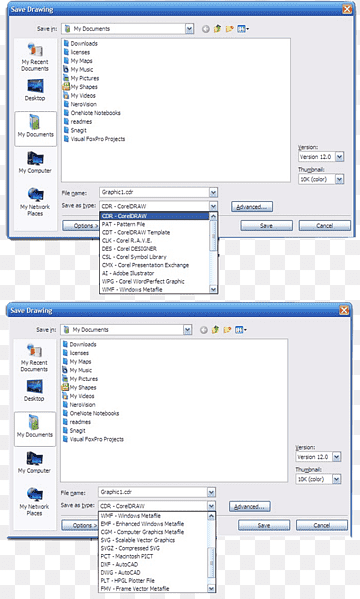Click Cancel button in the bottom dialog

click(322, 525)
